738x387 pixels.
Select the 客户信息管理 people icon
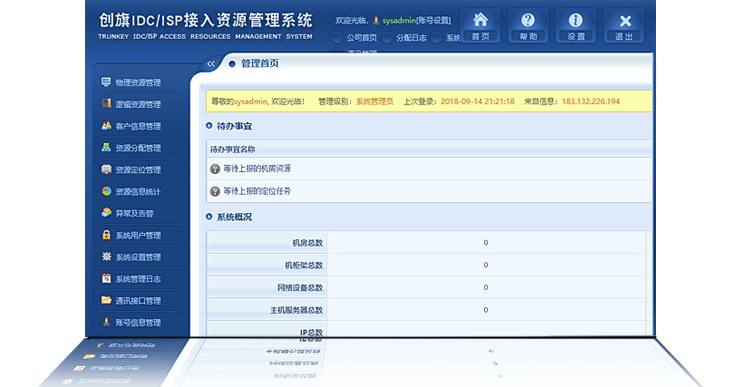[106, 126]
